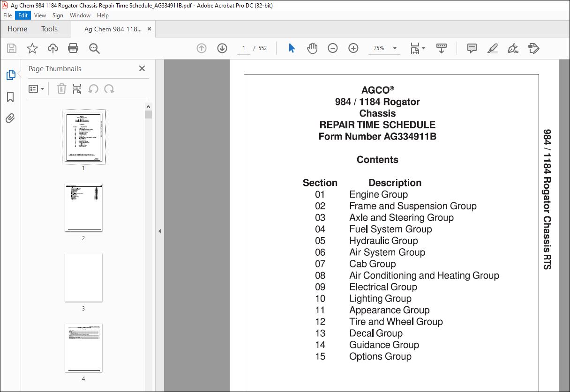Zoom in with the plus button
This screenshot has width=570, height=392.
click(x=353, y=48)
